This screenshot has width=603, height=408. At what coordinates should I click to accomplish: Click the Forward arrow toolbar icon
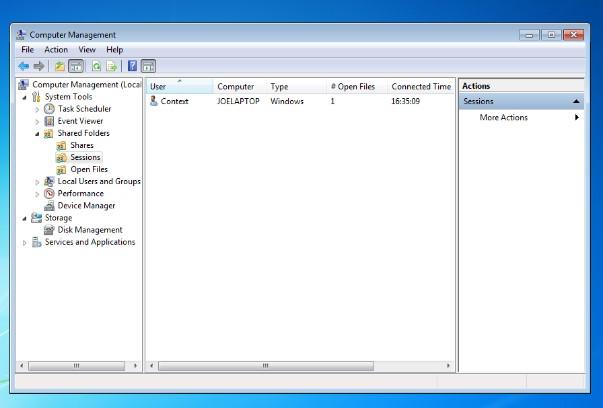[39, 66]
